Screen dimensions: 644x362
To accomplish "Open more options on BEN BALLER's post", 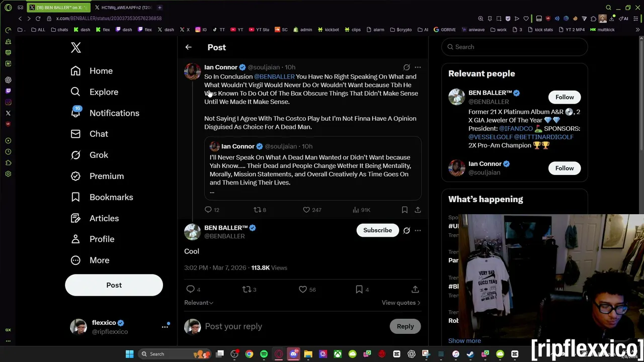I will (x=418, y=230).
